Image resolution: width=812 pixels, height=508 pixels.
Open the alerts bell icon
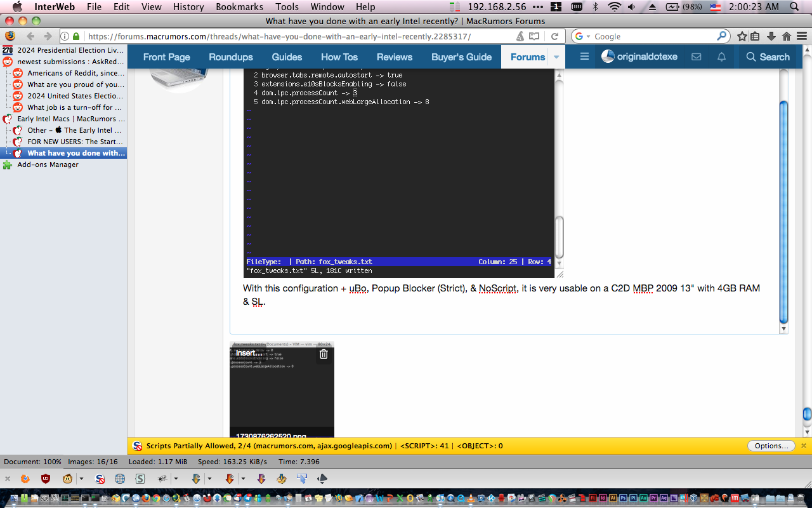pyautogui.click(x=721, y=57)
